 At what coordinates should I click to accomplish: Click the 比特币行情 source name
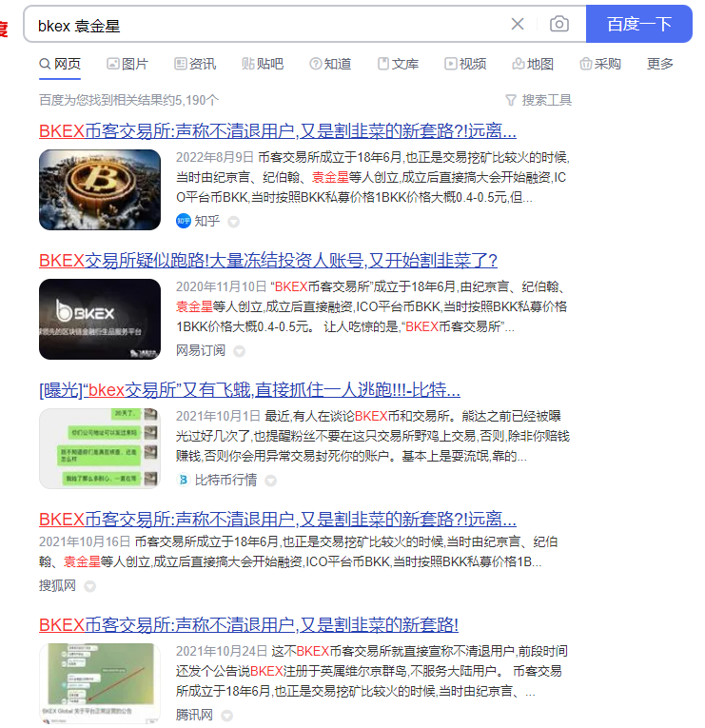pyautogui.click(x=225, y=480)
